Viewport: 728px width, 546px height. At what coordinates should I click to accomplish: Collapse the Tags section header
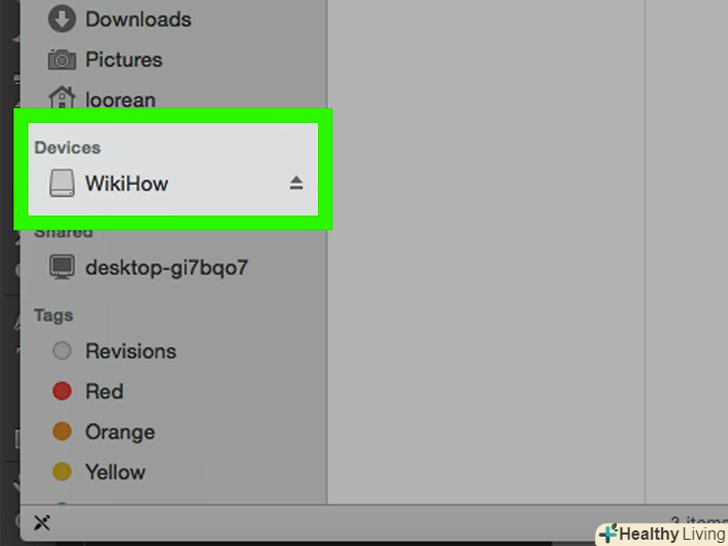(x=53, y=315)
